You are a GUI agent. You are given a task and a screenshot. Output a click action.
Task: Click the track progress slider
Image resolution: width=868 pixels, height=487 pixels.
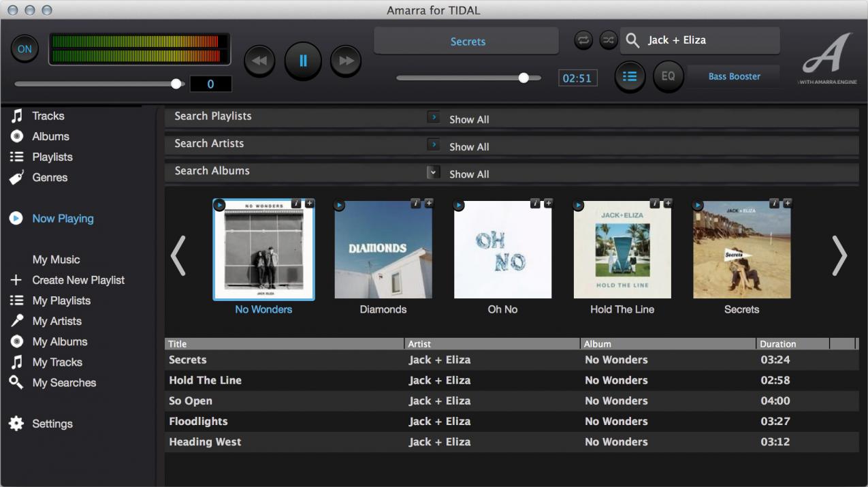pos(468,78)
